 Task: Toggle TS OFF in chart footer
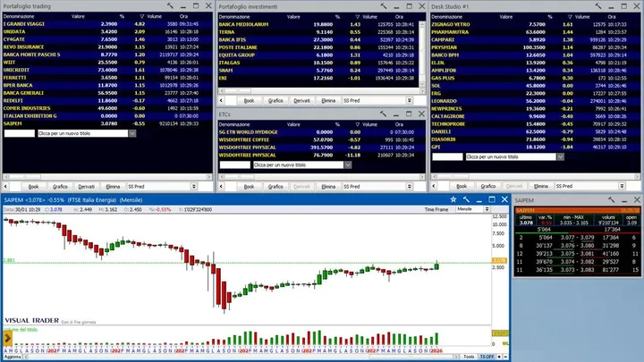[487, 357]
